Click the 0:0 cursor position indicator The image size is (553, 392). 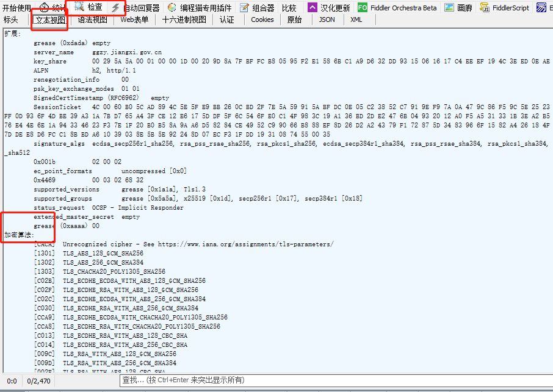click(x=12, y=381)
